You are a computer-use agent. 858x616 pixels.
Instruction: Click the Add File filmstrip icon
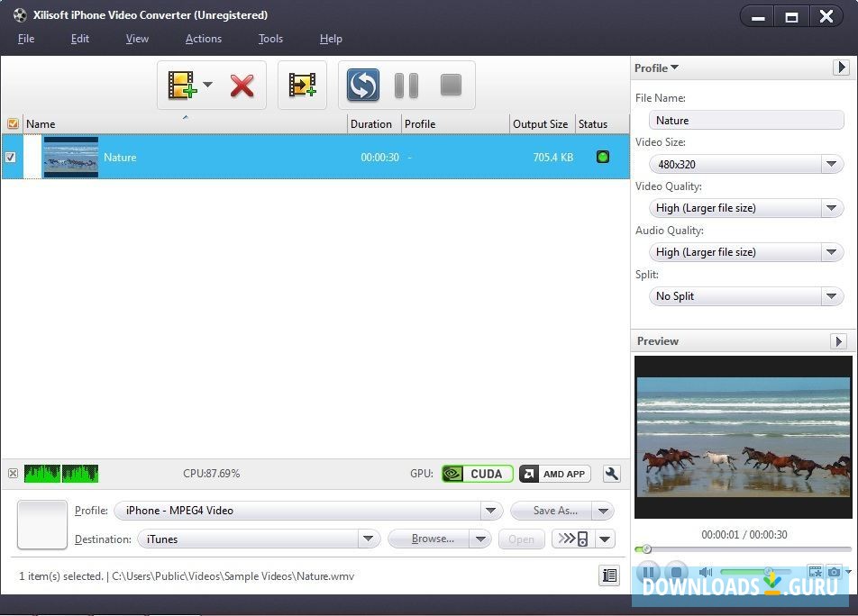(182, 86)
